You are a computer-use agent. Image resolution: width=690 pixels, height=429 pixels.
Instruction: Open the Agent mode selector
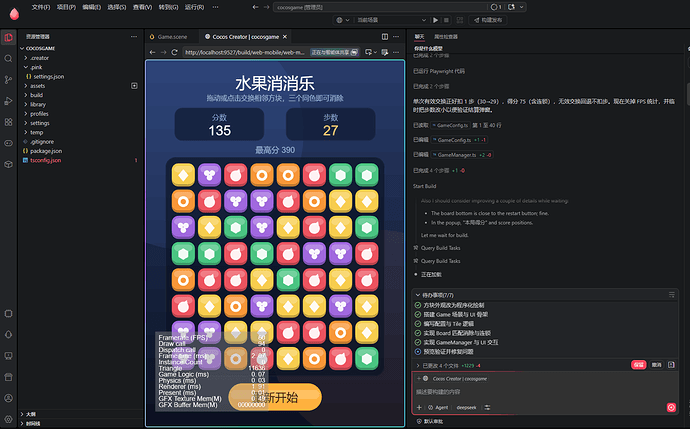(438, 407)
